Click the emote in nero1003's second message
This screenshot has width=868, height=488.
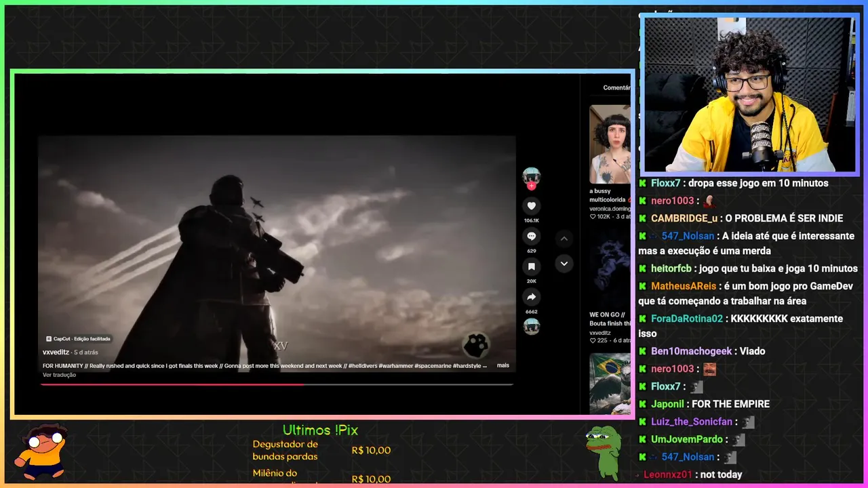click(x=709, y=369)
